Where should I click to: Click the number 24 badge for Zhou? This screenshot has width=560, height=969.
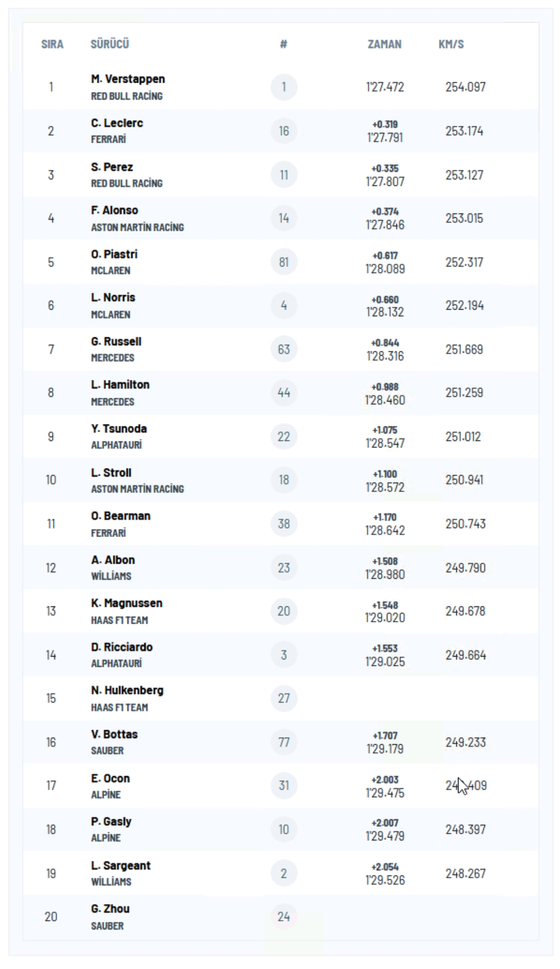(284, 917)
